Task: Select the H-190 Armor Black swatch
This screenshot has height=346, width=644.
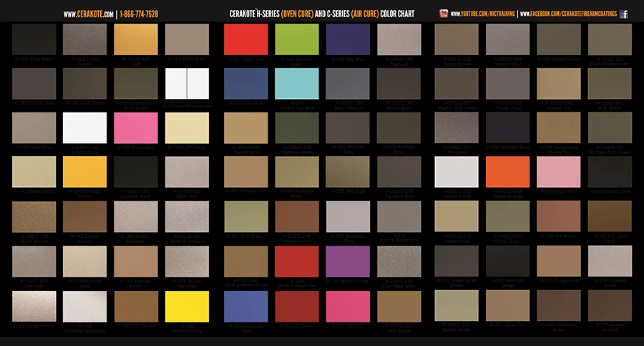Action: (399, 84)
